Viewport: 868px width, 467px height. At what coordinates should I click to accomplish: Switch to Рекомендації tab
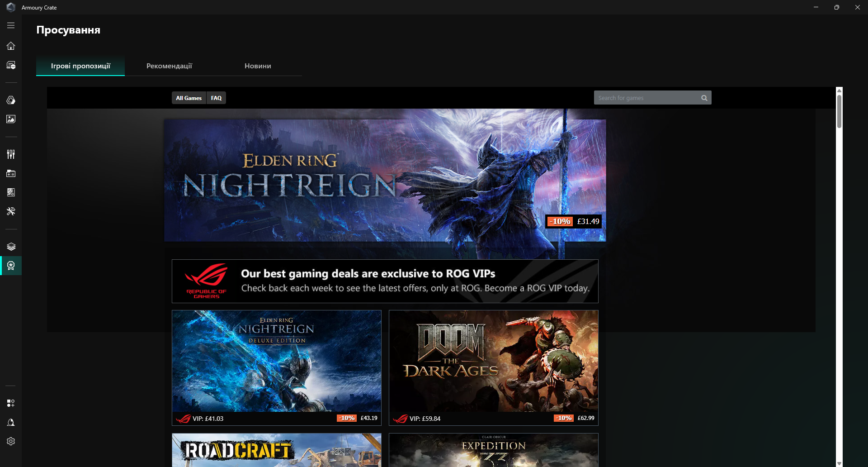click(169, 66)
